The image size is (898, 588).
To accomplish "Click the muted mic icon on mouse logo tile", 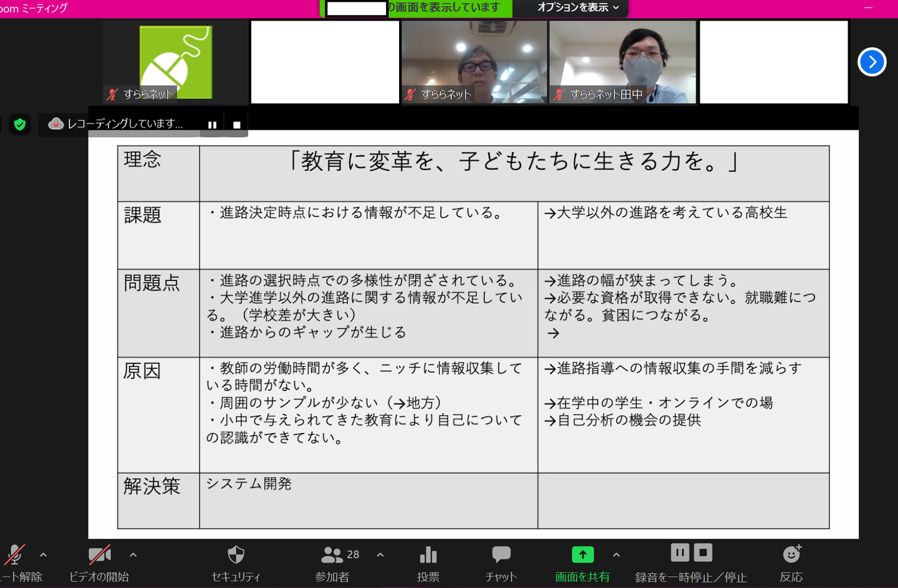I will (112, 95).
